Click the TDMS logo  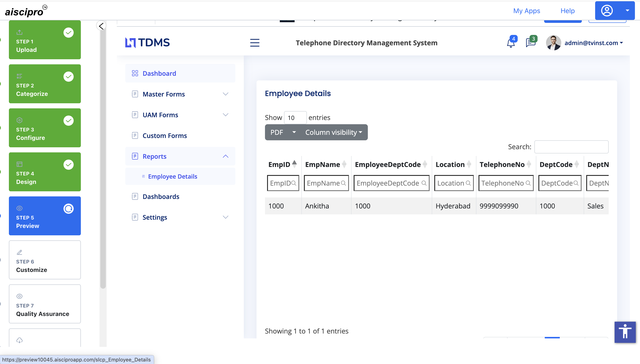tap(147, 43)
